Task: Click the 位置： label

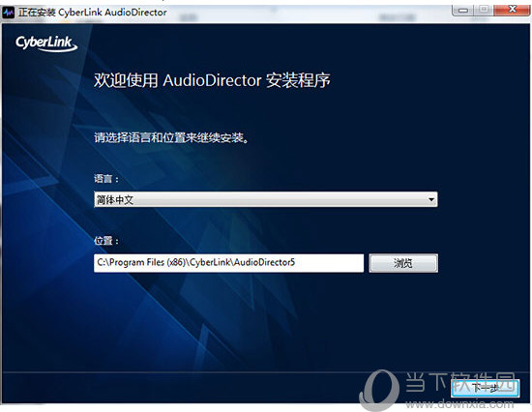Action: 106,241
